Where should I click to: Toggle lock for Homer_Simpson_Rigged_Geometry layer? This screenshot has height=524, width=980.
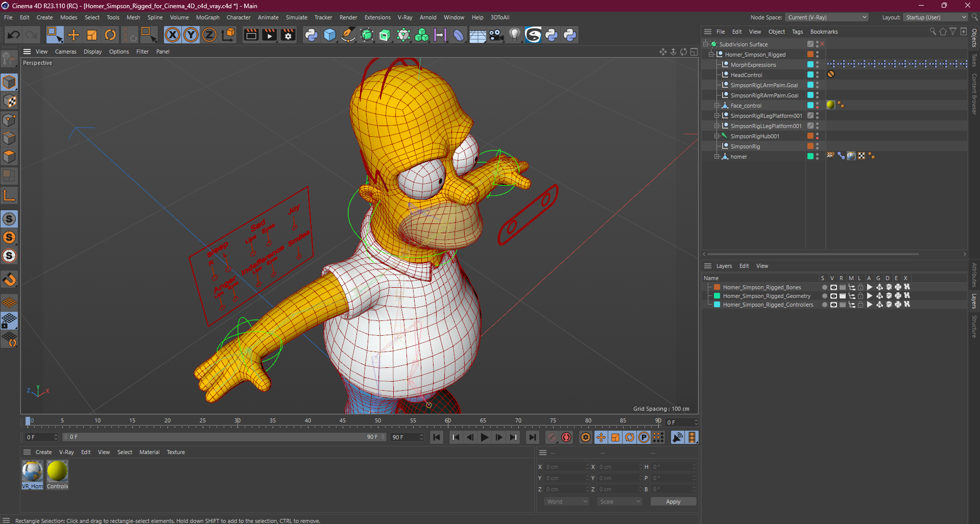pyautogui.click(x=861, y=296)
